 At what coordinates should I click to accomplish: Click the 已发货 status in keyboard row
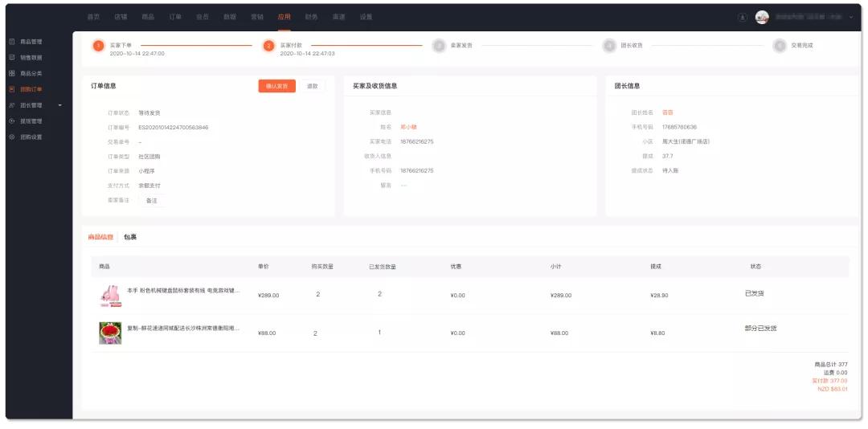[x=755, y=293]
